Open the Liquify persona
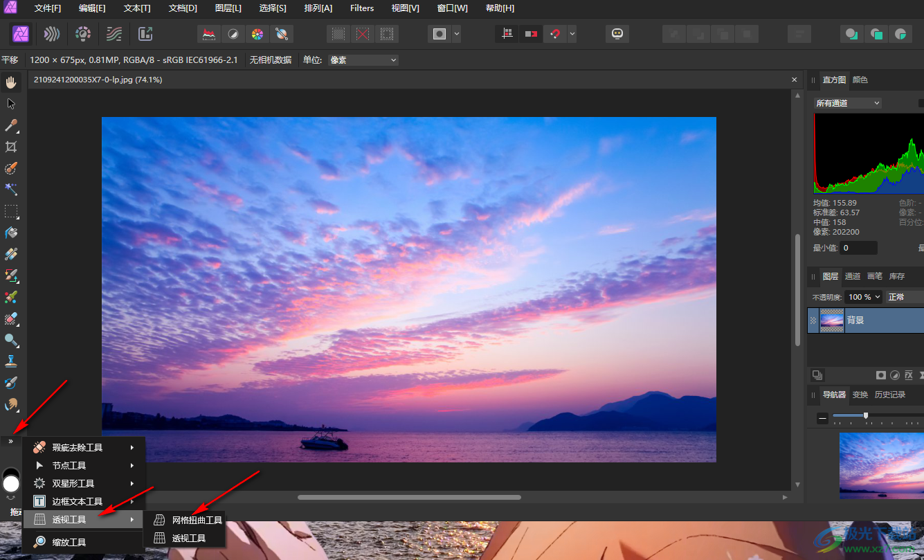Viewport: 924px width, 560px height. 51,33
